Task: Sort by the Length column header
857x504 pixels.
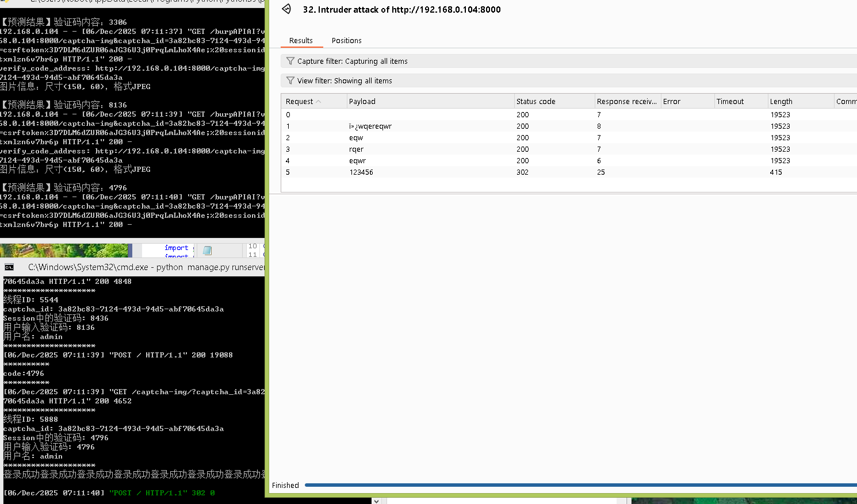Action: (x=801, y=101)
